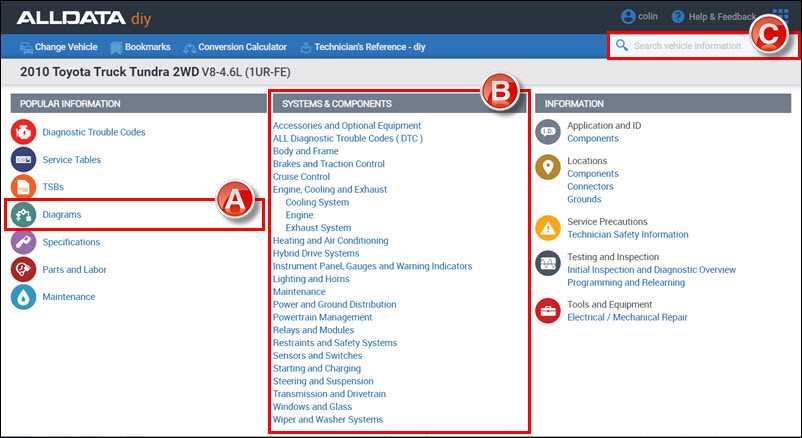Screen dimensions: 802x438
Task: Open the Engine sub-item
Action: coord(299,215)
